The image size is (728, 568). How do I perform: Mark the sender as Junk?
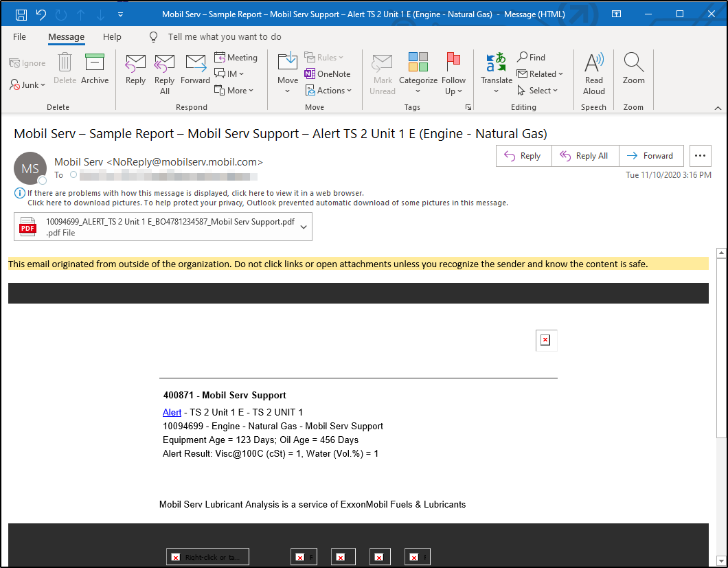click(26, 84)
